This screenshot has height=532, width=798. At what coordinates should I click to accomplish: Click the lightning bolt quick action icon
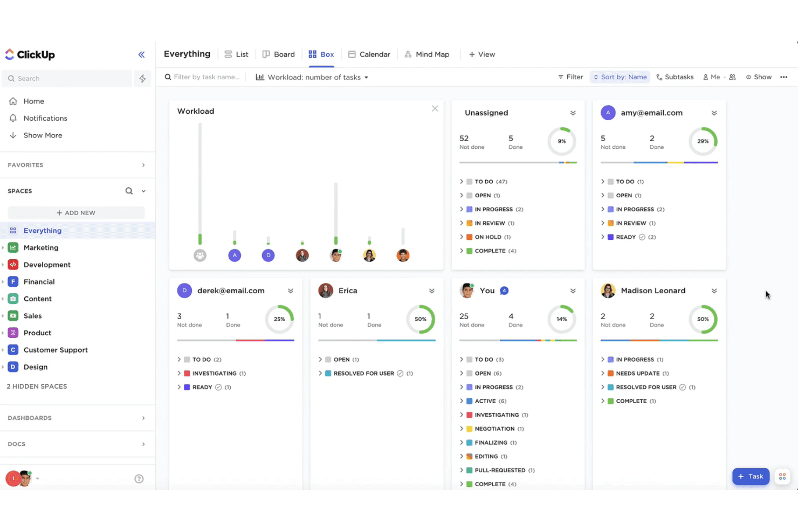click(x=142, y=79)
